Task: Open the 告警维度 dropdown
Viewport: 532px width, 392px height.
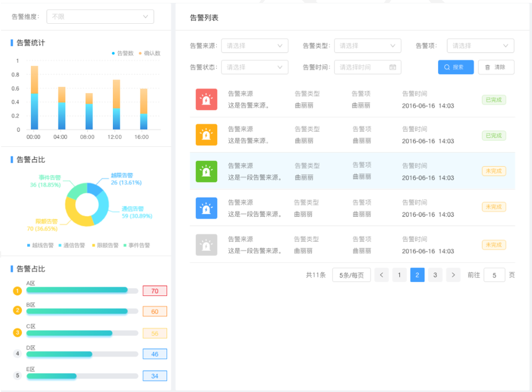Action: click(x=100, y=17)
